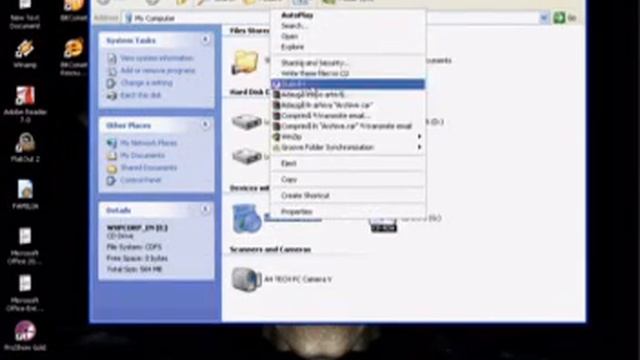
Task: Expand the WinZip submenu arrow
Action: [x=419, y=137]
